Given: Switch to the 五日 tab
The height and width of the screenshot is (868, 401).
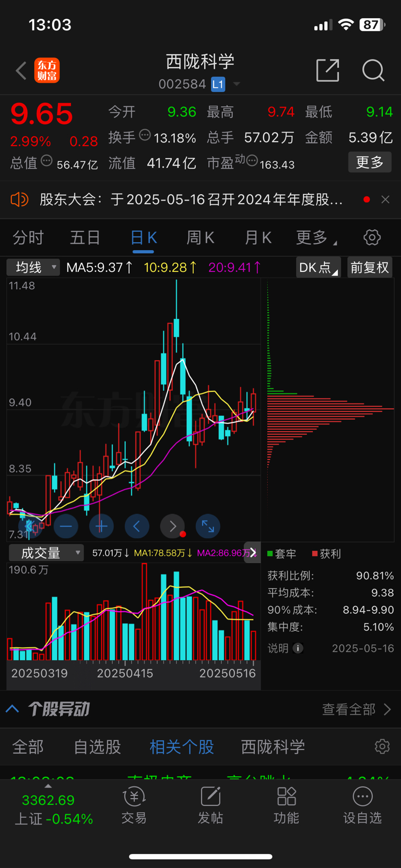Looking at the screenshot, I should [85, 238].
